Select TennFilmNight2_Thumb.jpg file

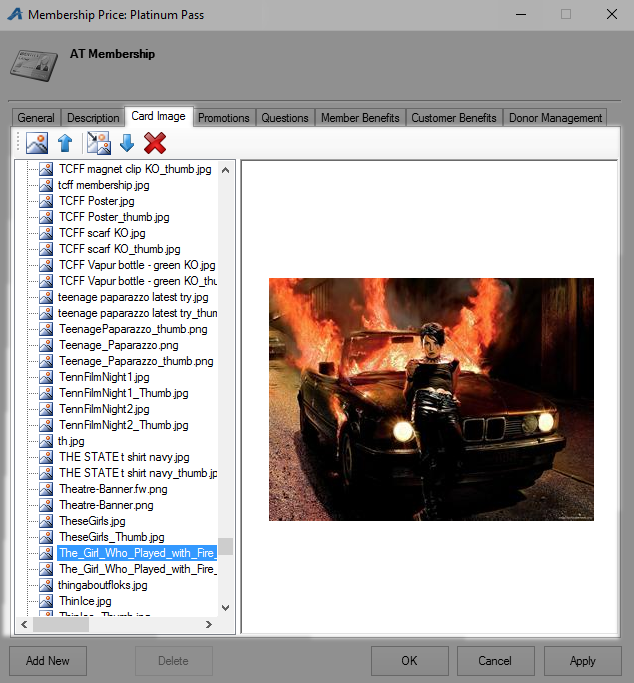pos(124,425)
